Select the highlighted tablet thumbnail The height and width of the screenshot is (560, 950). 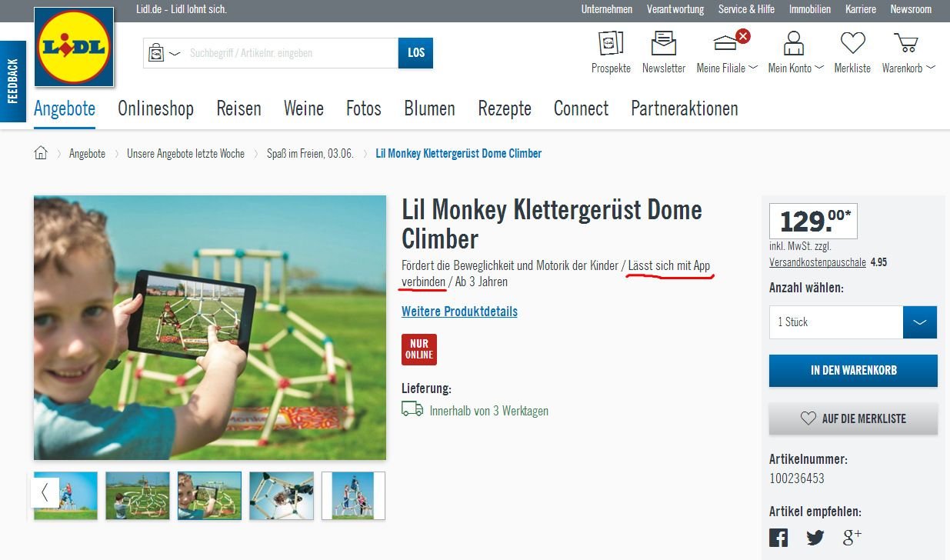click(x=209, y=495)
